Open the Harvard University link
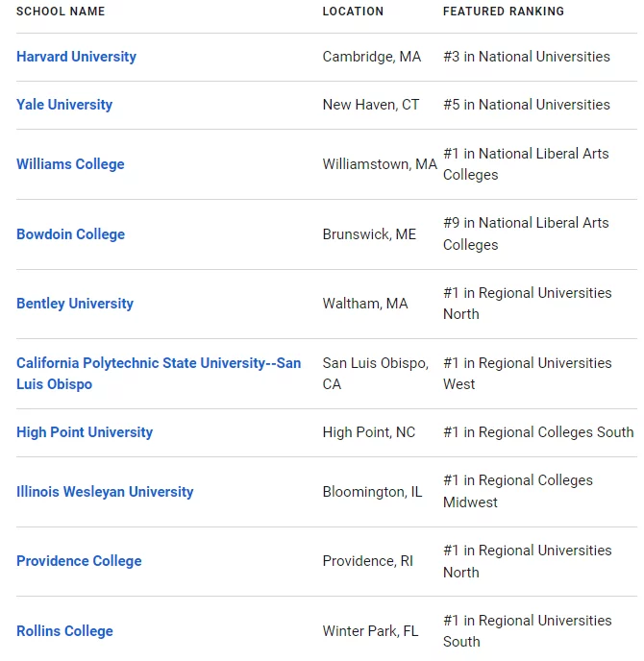Viewport: 644px width, 661px height. point(76,57)
